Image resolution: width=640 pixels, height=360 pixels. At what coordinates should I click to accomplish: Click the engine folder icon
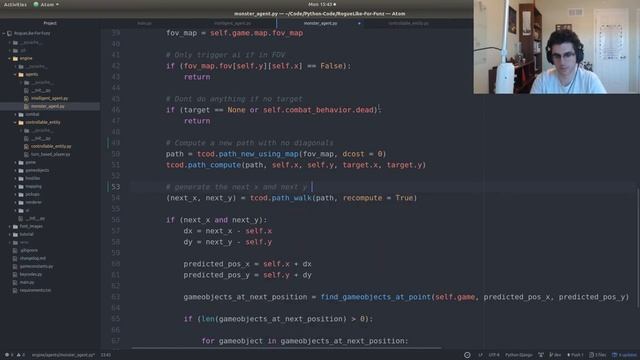[x=15, y=58]
